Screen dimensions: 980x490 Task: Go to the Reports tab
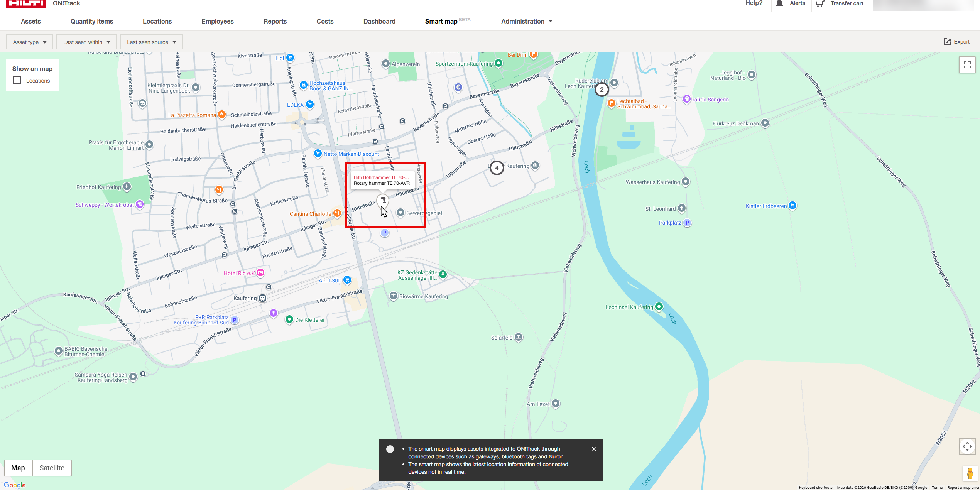(x=275, y=21)
